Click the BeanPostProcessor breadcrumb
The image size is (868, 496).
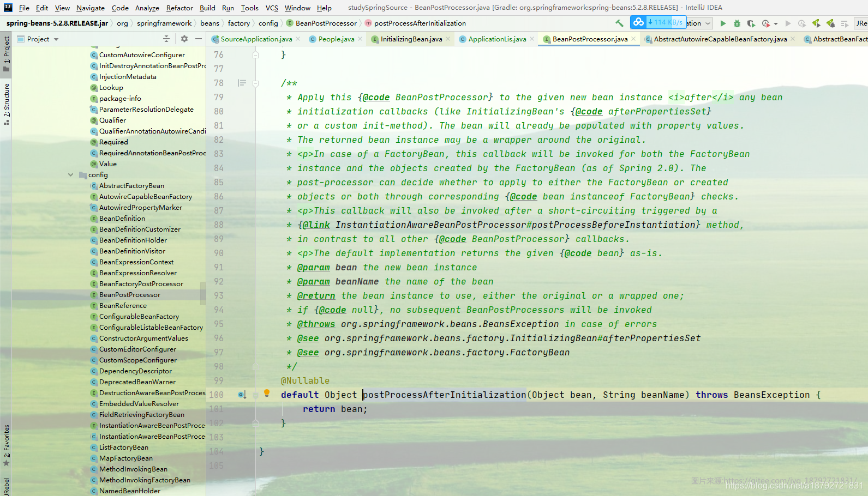(x=321, y=23)
